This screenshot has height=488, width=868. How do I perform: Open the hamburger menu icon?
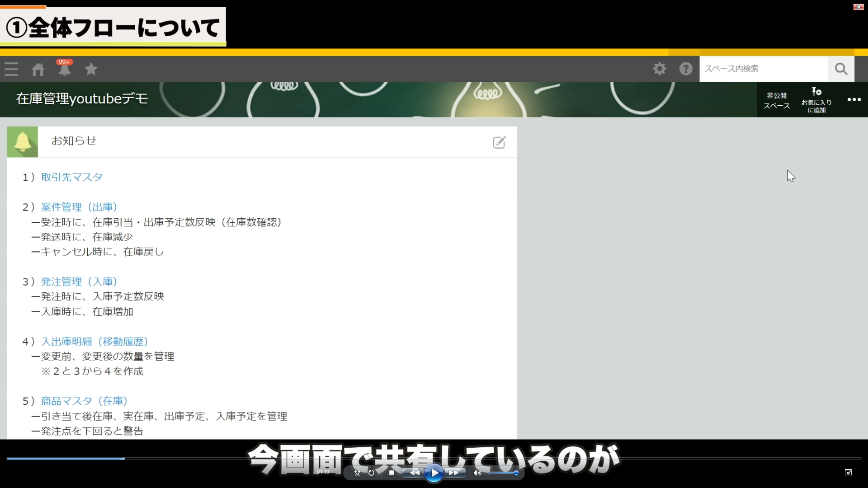tap(11, 69)
